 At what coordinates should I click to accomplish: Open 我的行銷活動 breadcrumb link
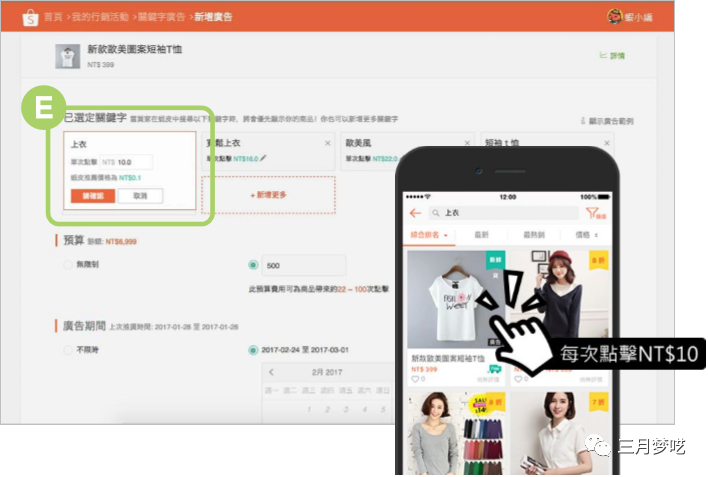tap(100, 17)
